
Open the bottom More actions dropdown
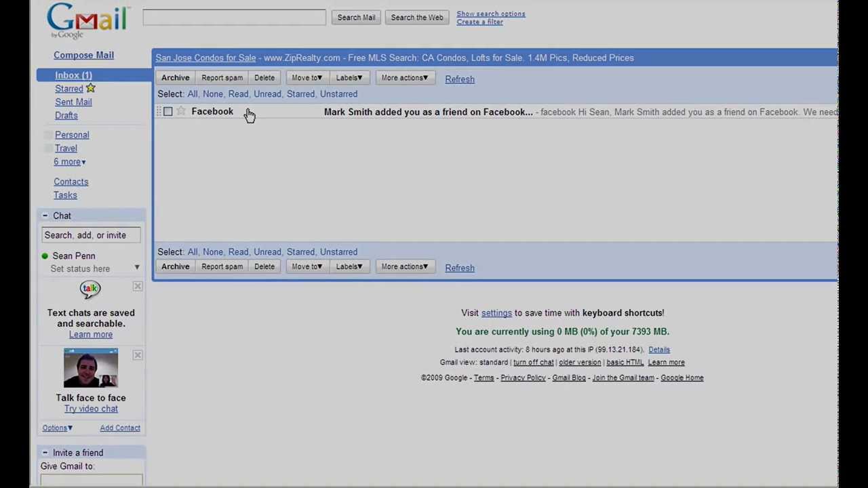[405, 266]
